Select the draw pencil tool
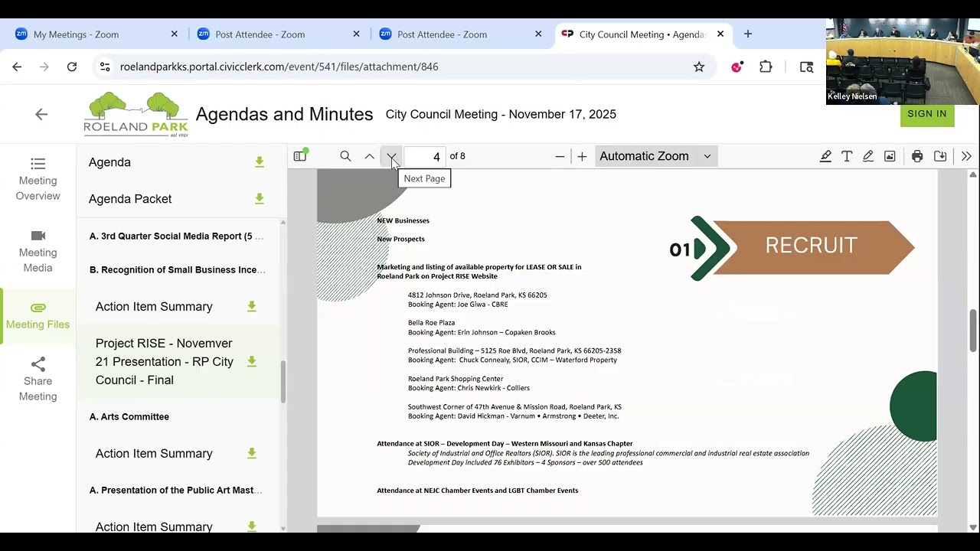Screen dimensions: 980x551 click(868, 156)
